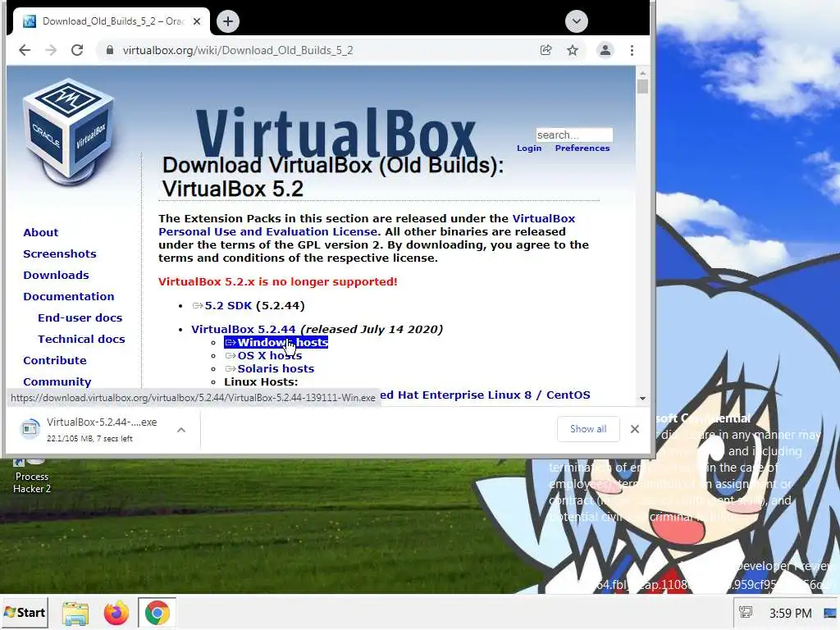
Task: Click the vertical scrollbar thumb
Action: click(x=642, y=87)
